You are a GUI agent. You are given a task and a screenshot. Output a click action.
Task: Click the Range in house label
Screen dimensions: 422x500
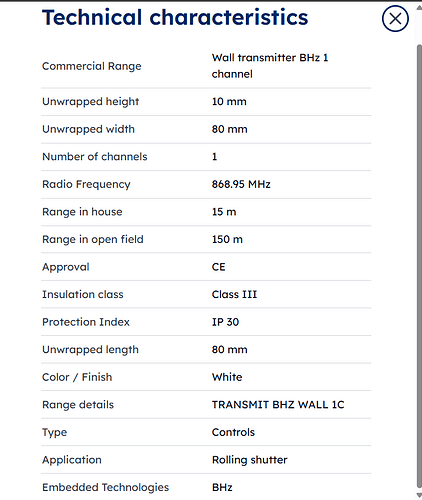pos(82,212)
